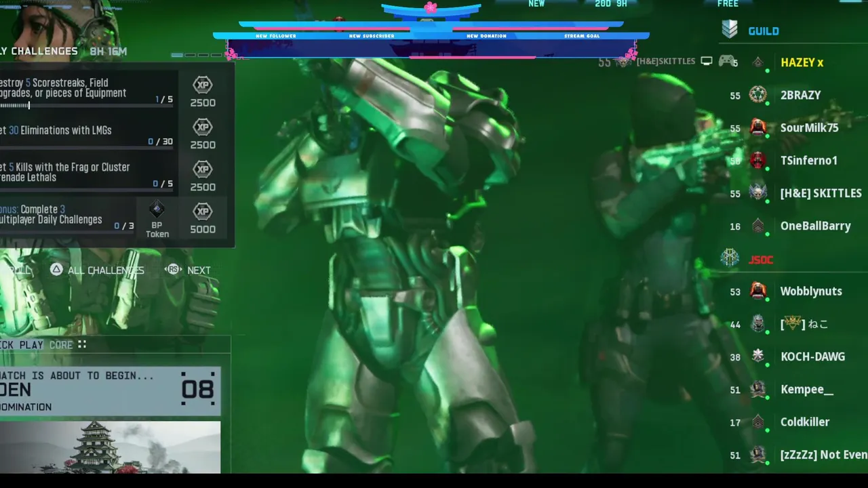Select HAZEY x rank emblem
Viewport: 868px width, 488px height.
click(x=758, y=62)
